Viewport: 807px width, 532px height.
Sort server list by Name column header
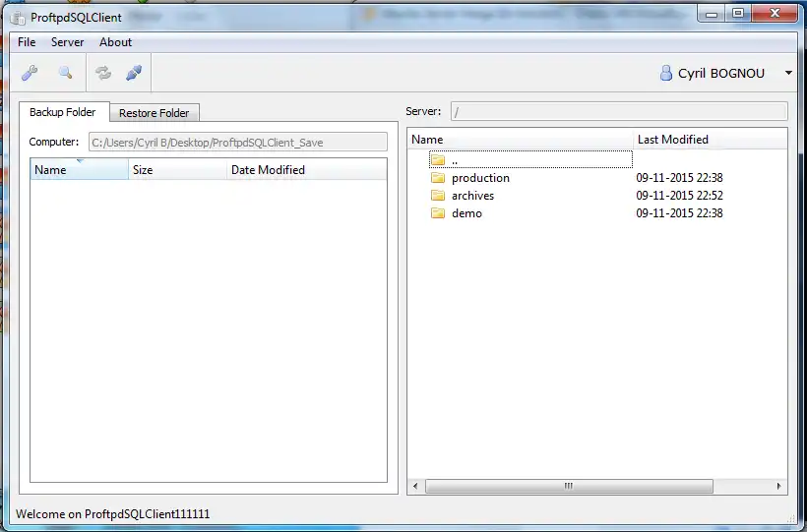coord(521,140)
